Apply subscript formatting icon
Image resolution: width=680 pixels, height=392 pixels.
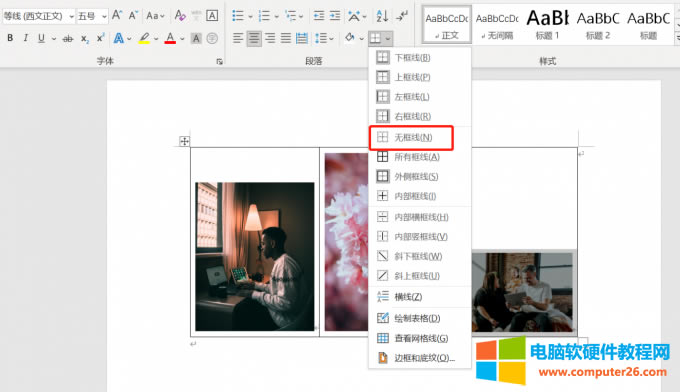[85, 39]
